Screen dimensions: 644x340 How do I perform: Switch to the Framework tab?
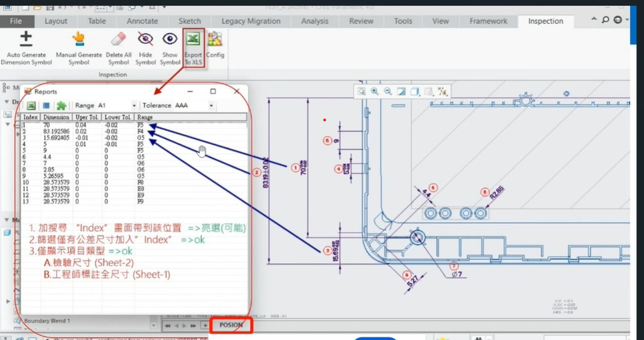(x=488, y=21)
